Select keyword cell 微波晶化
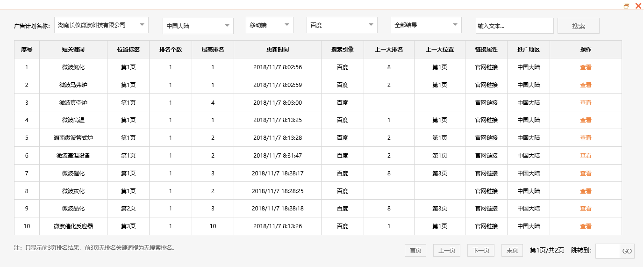Screen dimensions: 644x267 [x=73, y=209]
